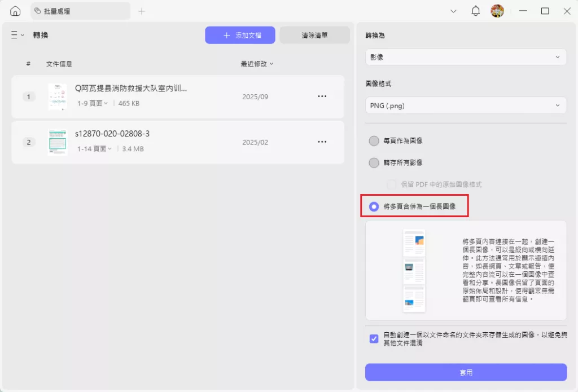This screenshot has width=578, height=392.
Task: Open a new tab with the plus icon
Action: click(142, 11)
